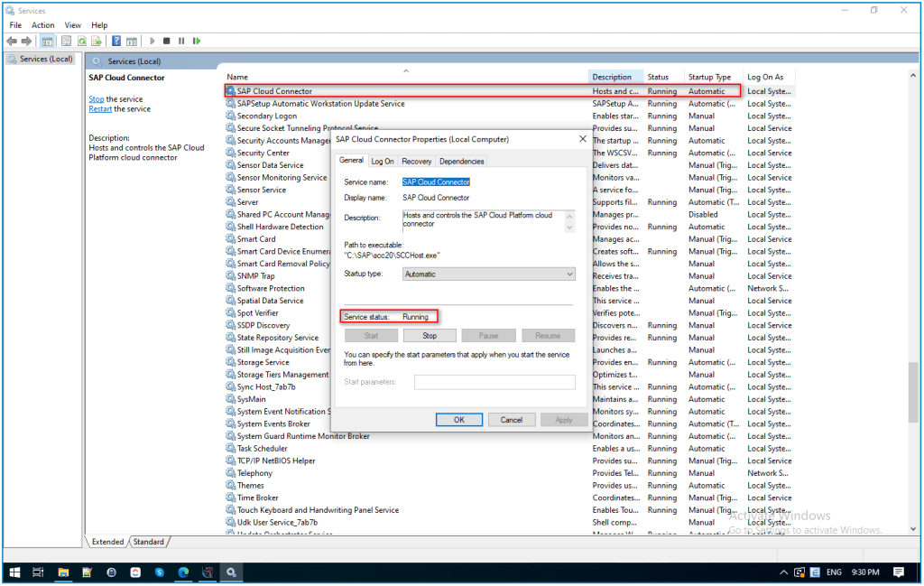This screenshot has height=586, width=924.
Task: Click the Show/Hide Console Tree toolbar icon
Action: (x=47, y=41)
